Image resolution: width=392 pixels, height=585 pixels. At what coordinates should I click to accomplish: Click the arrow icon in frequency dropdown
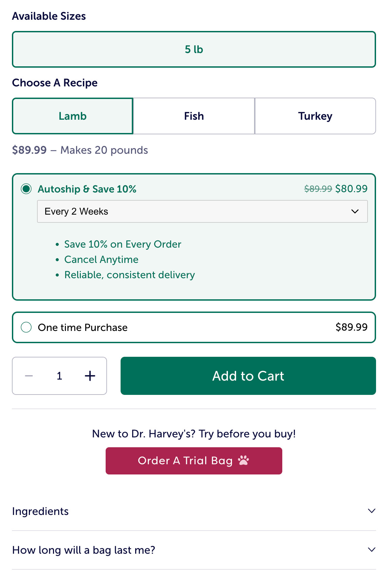click(355, 212)
